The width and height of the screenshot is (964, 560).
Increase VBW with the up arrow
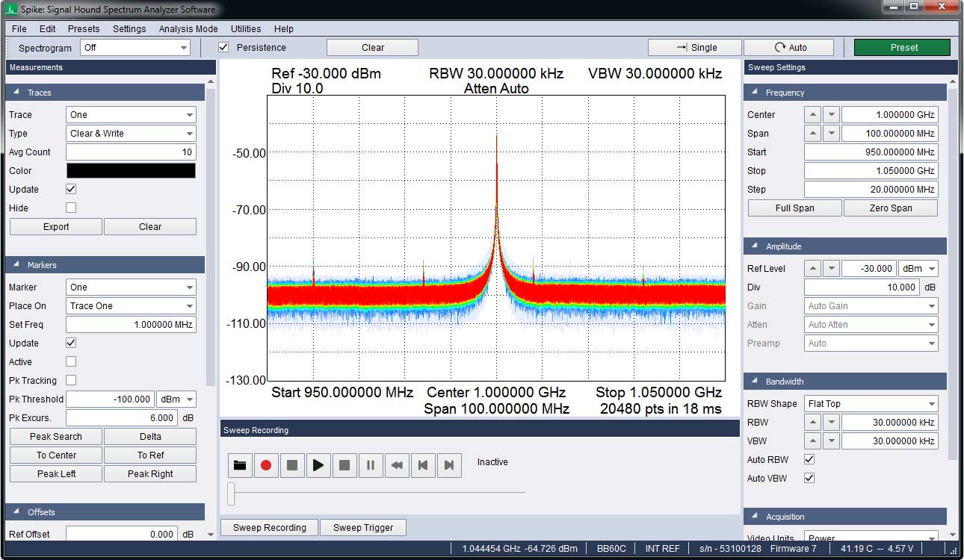pyautogui.click(x=812, y=441)
